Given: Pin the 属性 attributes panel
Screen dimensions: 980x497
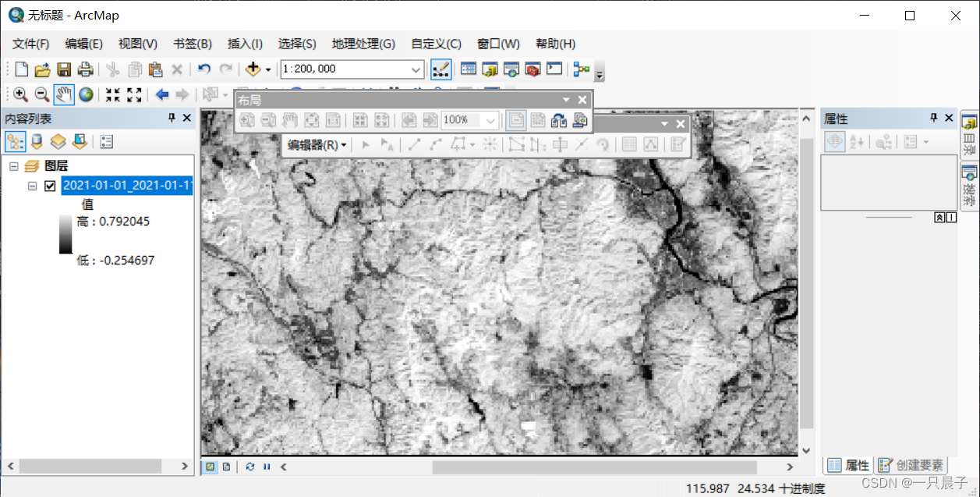Looking at the screenshot, I should point(934,118).
